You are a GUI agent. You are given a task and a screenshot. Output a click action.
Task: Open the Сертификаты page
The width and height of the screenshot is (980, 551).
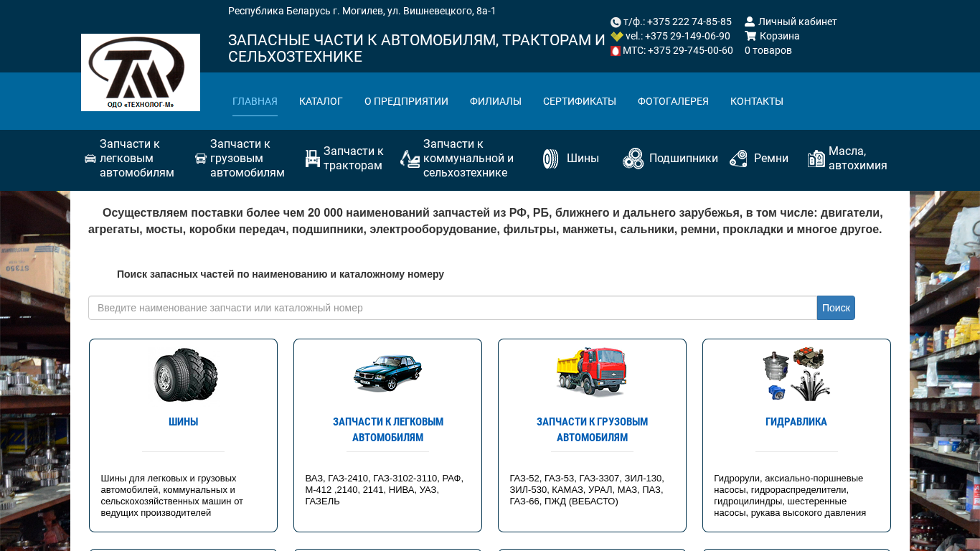pyautogui.click(x=579, y=101)
